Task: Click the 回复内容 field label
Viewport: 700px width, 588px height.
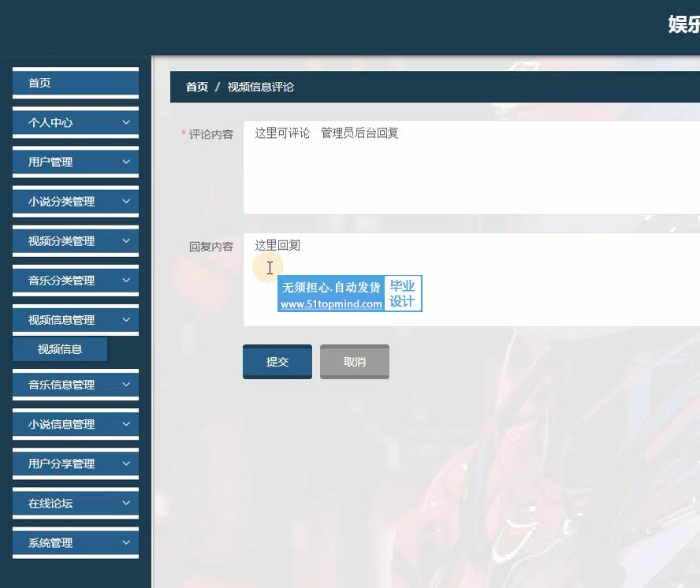Action: coord(210,247)
